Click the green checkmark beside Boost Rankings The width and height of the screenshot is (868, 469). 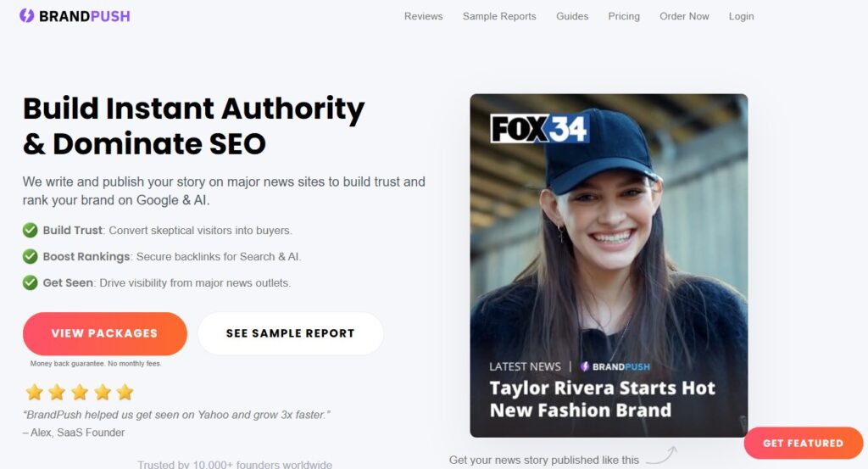pyautogui.click(x=30, y=256)
